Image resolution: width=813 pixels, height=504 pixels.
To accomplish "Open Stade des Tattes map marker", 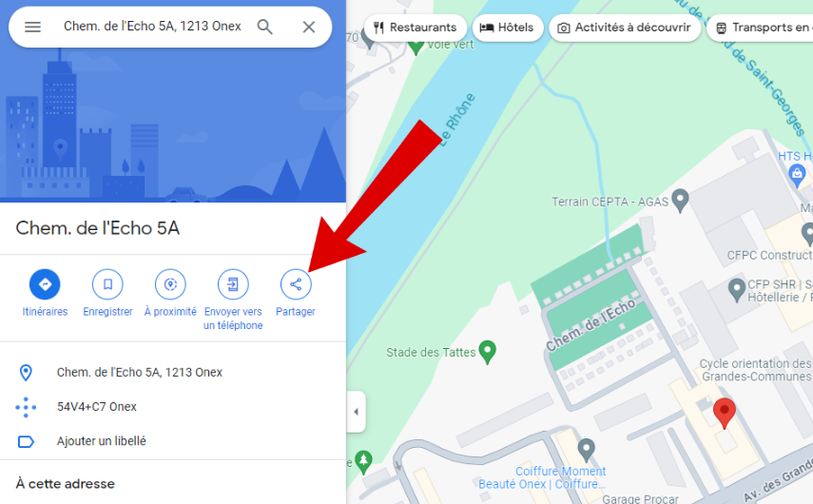I will coord(488,352).
